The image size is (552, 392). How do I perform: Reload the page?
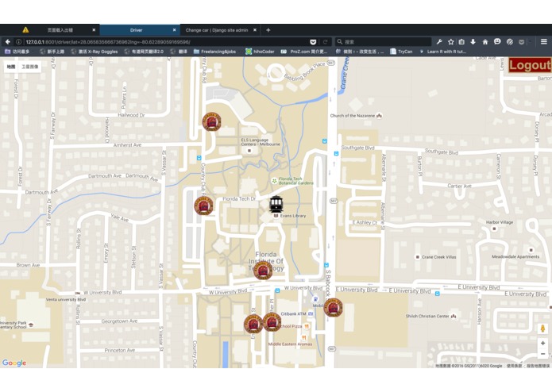point(326,42)
